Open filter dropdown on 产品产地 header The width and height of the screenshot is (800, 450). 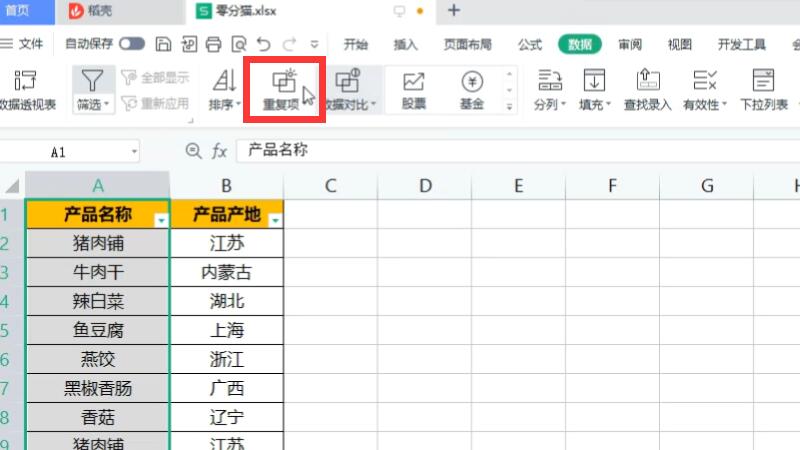pyautogui.click(x=275, y=220)
